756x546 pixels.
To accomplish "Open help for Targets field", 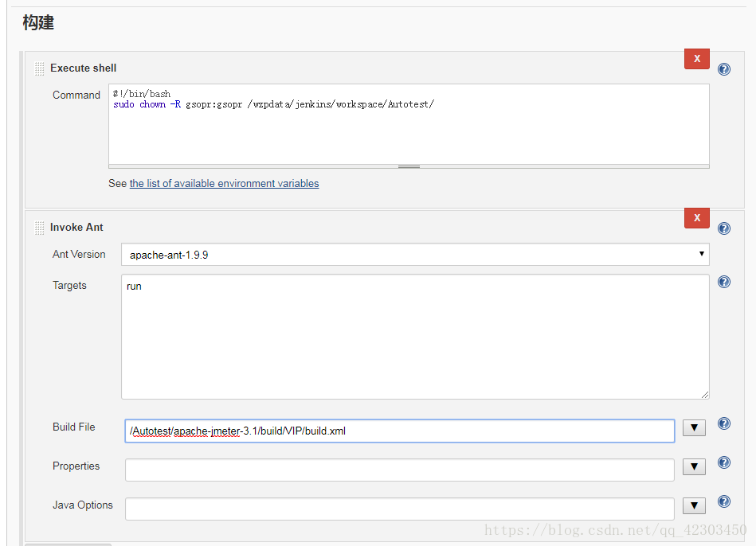I will pyautogui.click(x=723, y=282).
